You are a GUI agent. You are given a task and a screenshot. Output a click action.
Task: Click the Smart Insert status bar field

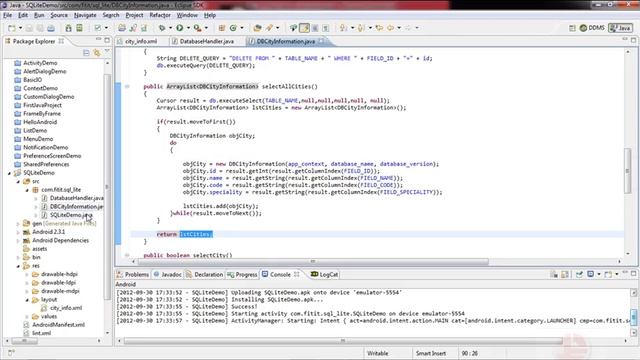pos(431,353)
